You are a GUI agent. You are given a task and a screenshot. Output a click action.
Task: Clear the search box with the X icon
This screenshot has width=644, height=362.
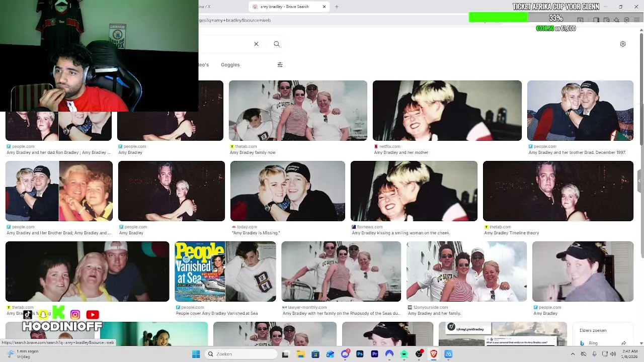point(256,44)
